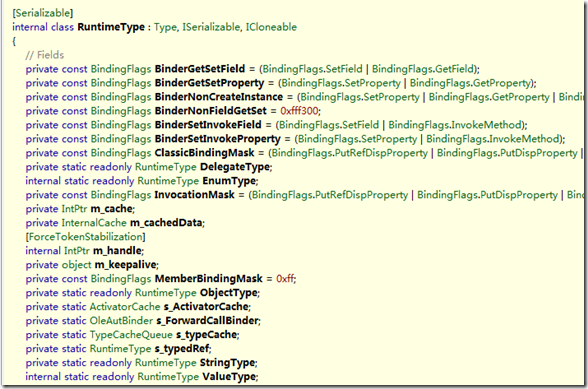Screen dimensions: 588x389
Task: Select the EnumType field name
Action: tap(229, 181)
